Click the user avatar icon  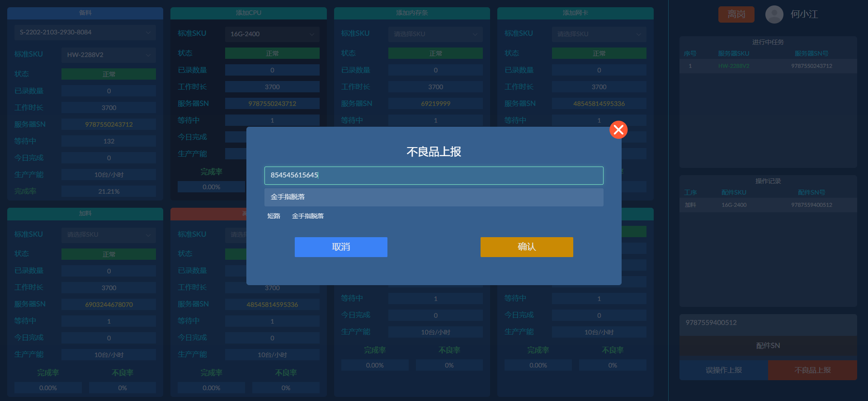[774, 14]
